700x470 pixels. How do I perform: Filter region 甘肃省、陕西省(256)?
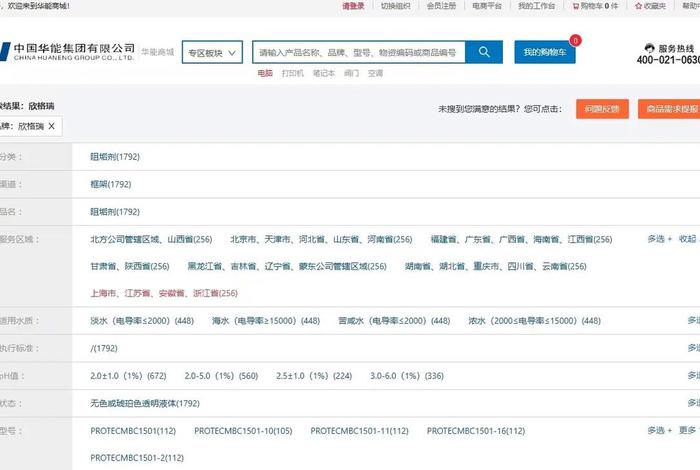(130, 266)
